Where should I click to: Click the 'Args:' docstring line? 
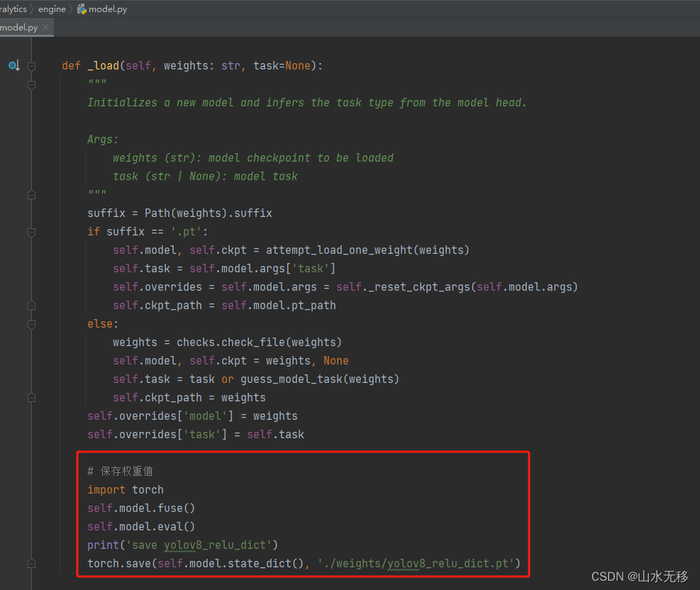(x=103, y=139)
